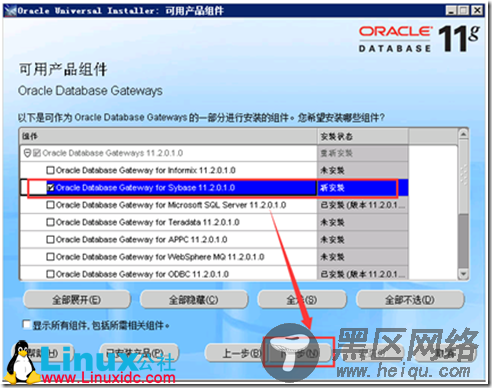This screenshot has height=388, width=492.
Task: Click the scrollbar up arrow in component list
Action: 463,134
